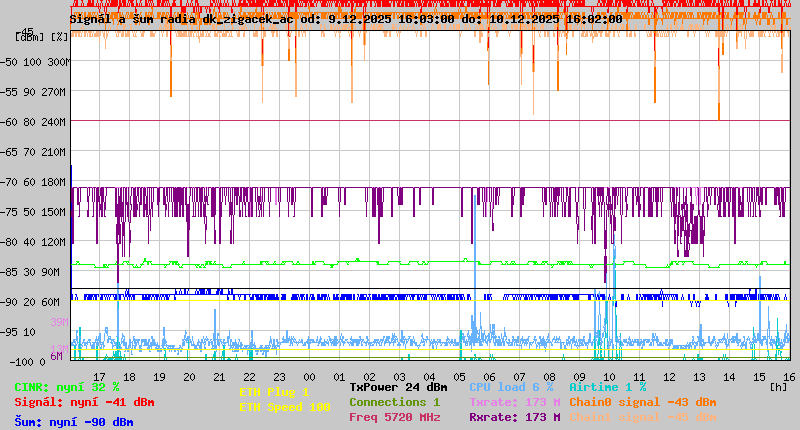Click hour label '02' on time axis
This screenshot has width=800, height=430.
click(x=369, y=377)
